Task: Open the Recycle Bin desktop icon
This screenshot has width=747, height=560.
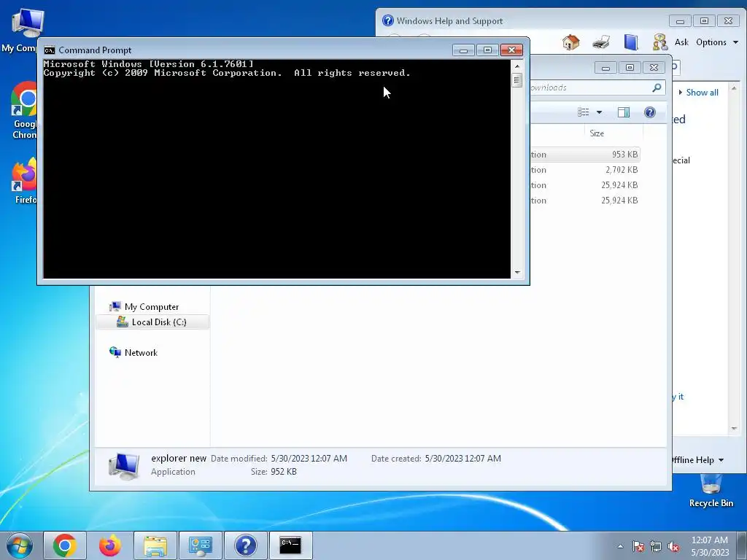Action: [x=711, y=491]
